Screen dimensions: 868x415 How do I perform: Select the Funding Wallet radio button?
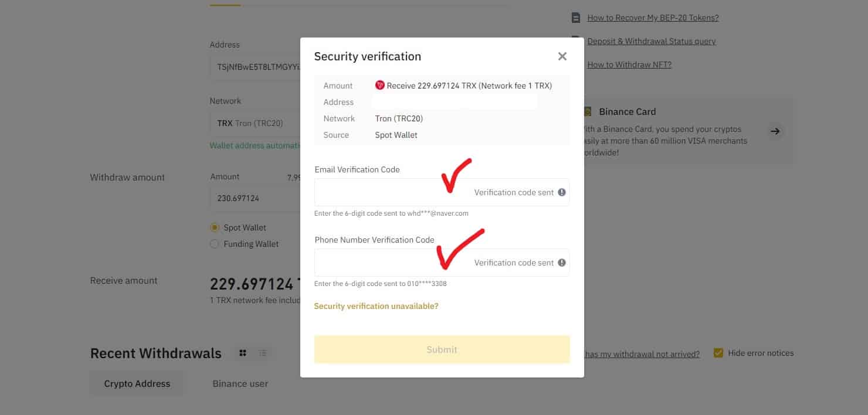coord(215,244)
